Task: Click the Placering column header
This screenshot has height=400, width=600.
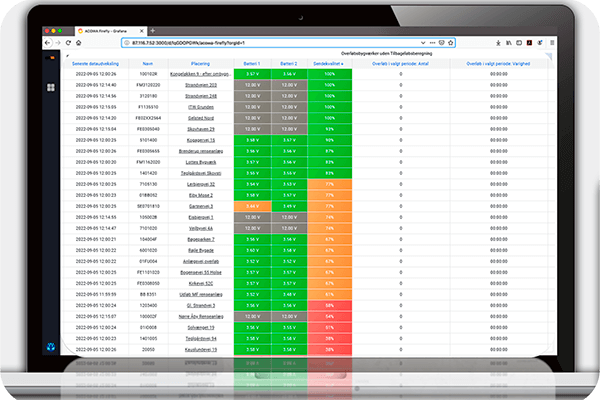Action: pyautogui.click(x=202, y=63)
